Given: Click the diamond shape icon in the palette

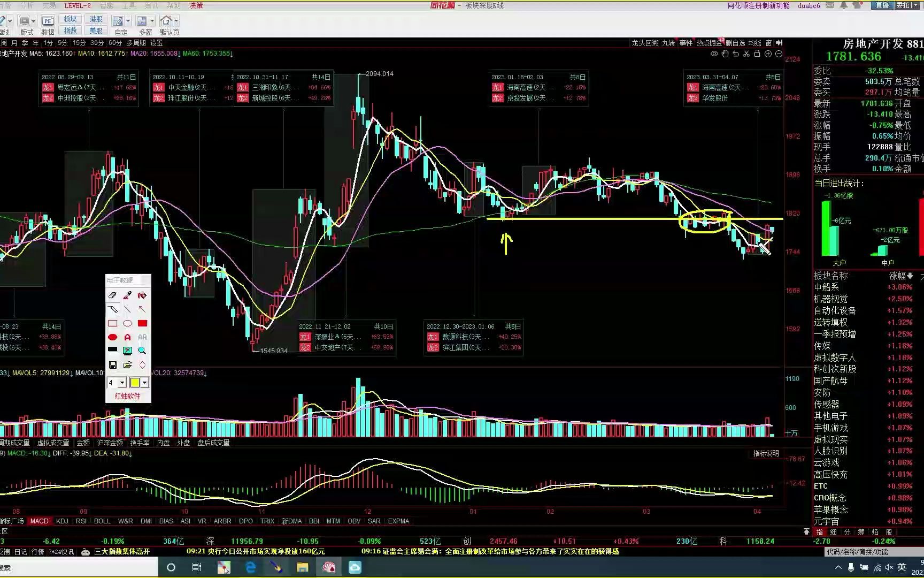Looking at the screenshot, I should (x=142, y=365).
